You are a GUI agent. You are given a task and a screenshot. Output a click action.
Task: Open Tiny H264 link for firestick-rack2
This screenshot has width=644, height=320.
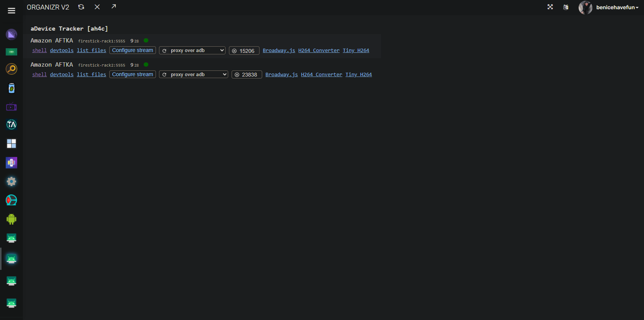point(358,75)
